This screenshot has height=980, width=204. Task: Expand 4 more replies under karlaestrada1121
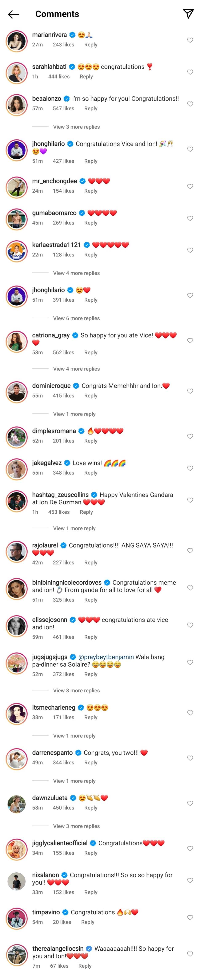[76, 273]
